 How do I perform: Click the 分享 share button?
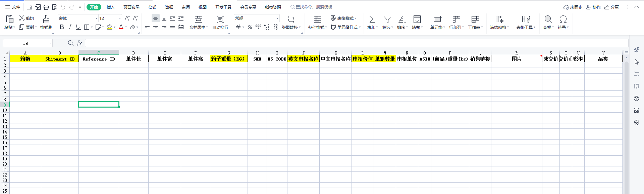pos(611,7)
